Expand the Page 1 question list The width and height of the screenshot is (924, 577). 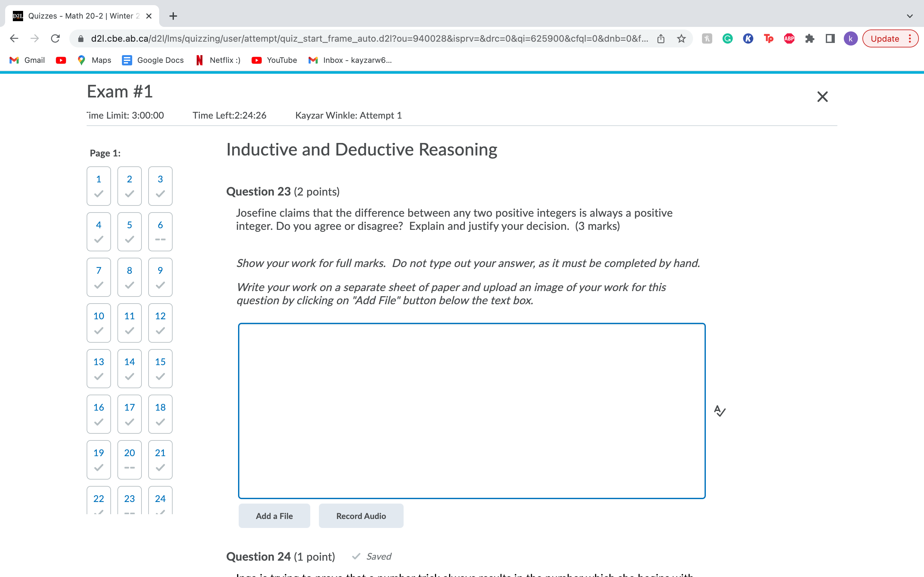point(107,152)
